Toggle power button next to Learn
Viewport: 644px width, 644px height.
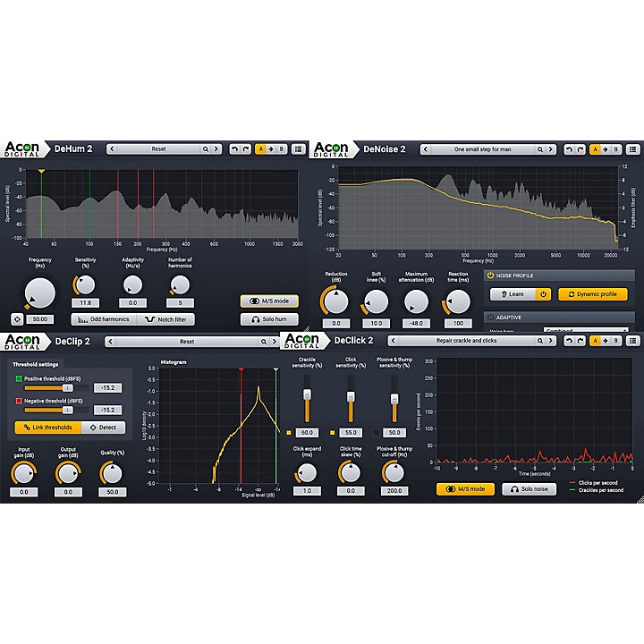point(543,294)
